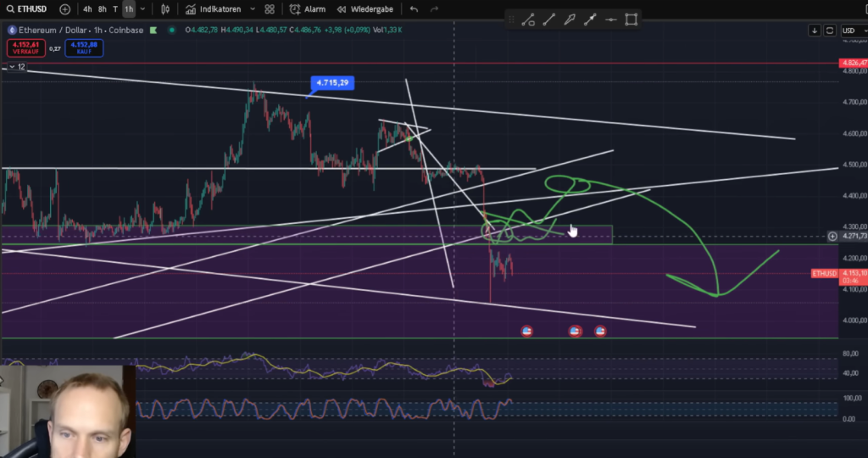Image resolution: width=868 pixels, height=458 pixels.
Task: Click the 4.000,00 price scale value
Action: pyautogui.click(x=854, y=320)
